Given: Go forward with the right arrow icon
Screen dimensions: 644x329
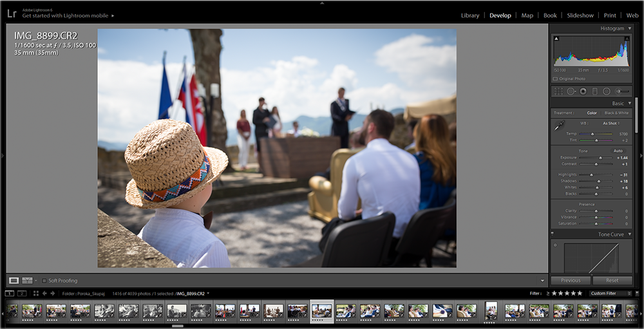Looking at the screenshot, I should pyautogui.click(x=52, y=293).
